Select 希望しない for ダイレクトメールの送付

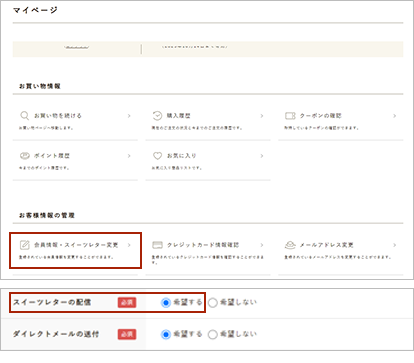[213, 334]
